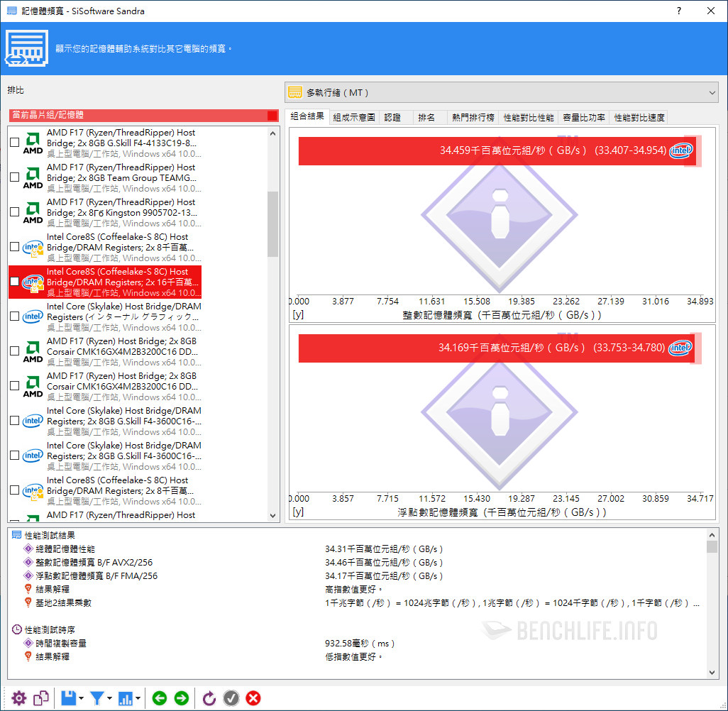
Task: Open the settings gear in bottom toolbar
Action: 19,698
